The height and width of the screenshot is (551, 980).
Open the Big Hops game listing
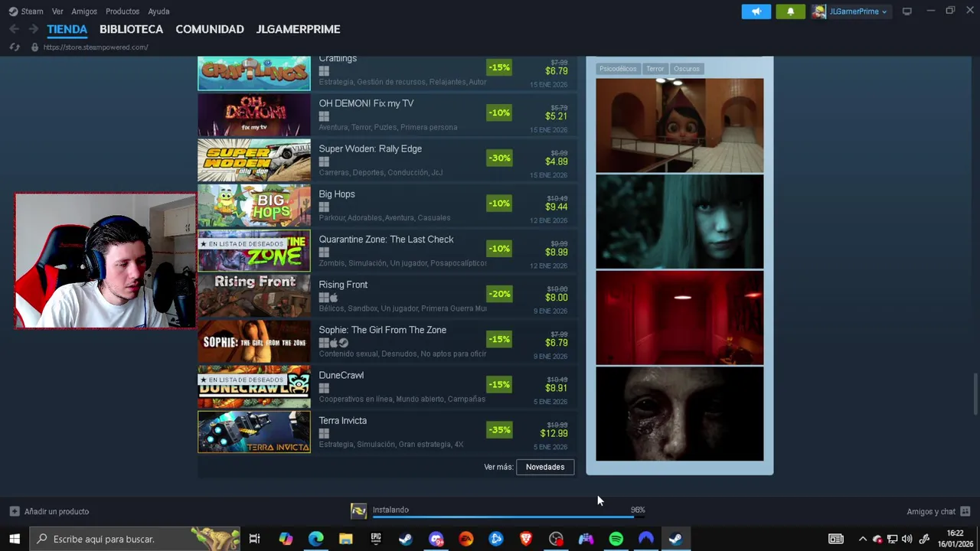(x=387, y=205)
